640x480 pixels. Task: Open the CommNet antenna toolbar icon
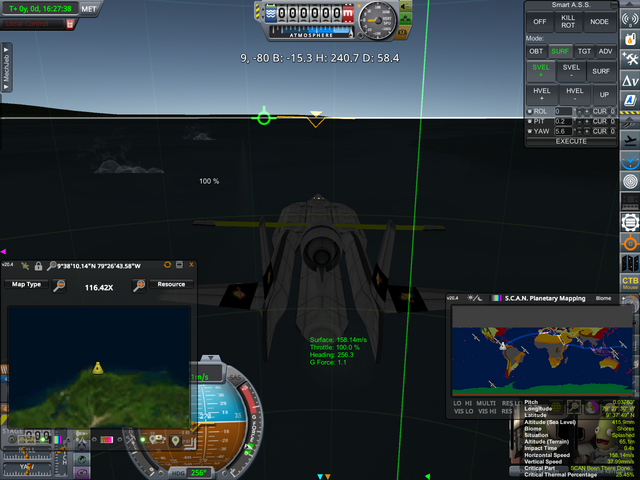click(630, 19)
